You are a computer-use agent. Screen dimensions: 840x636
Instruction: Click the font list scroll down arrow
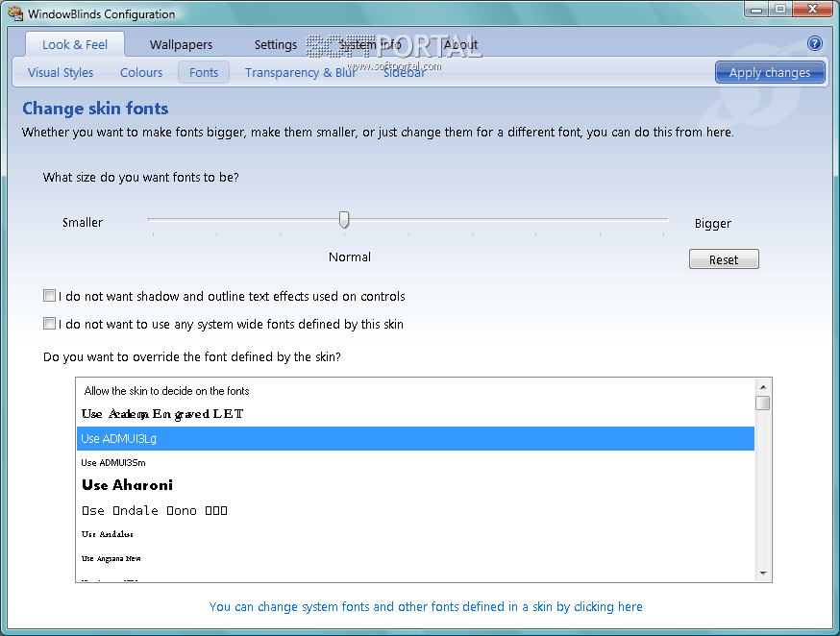(x=763, y=574)
